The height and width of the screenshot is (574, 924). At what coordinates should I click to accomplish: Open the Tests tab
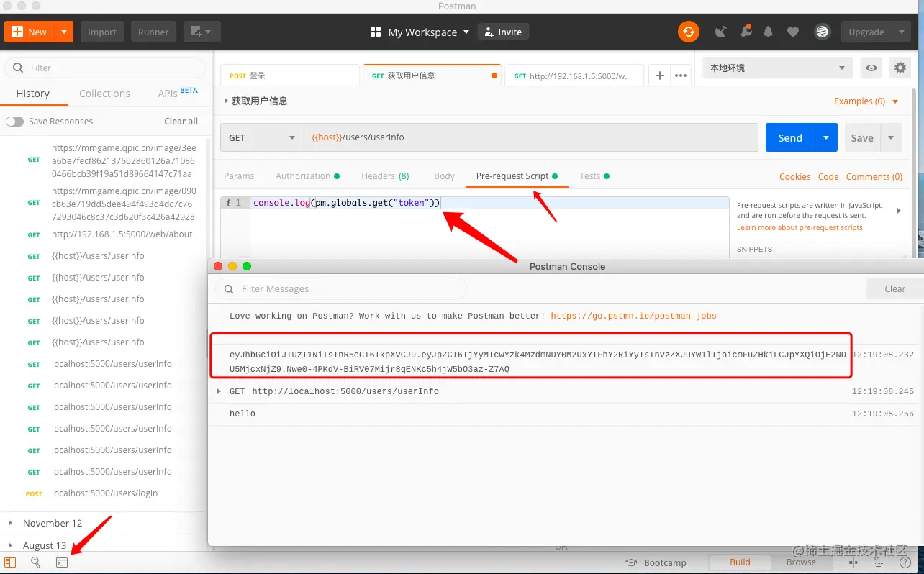(x=594, y=176)
